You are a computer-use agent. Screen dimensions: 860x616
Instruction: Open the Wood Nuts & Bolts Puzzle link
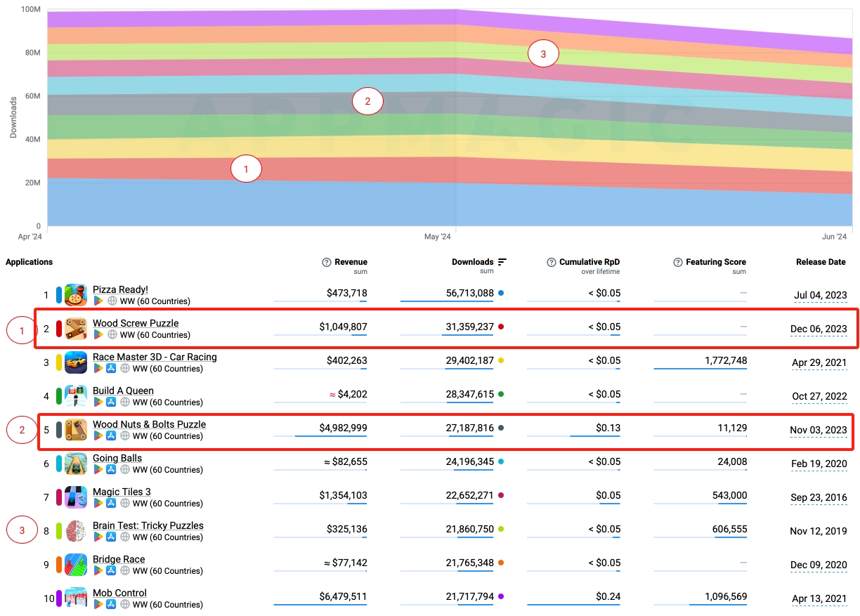[149, 424]
